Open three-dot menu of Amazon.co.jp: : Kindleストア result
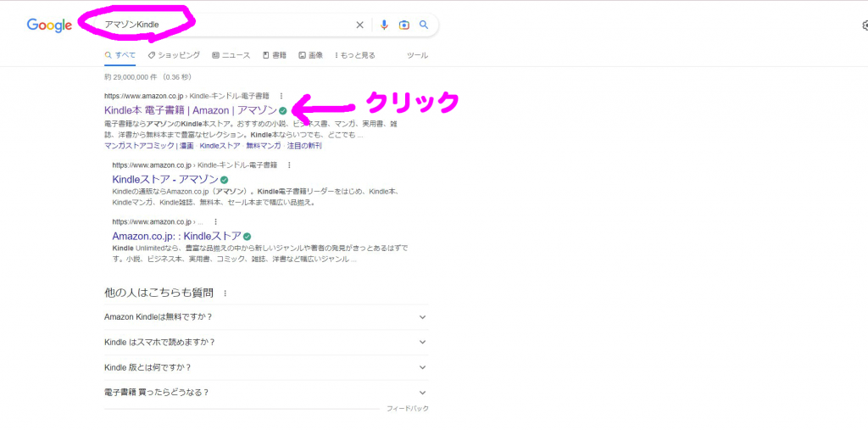Image resolution: width=868 pixels, height=430 pixels. point(215,221)
